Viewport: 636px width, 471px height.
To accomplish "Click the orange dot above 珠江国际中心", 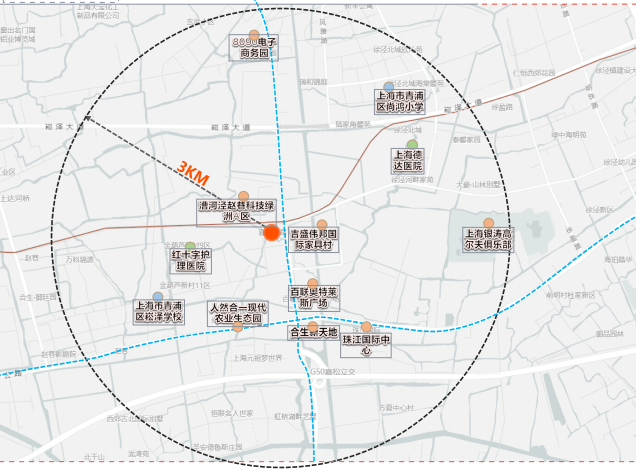I will [x=367, y=327].
